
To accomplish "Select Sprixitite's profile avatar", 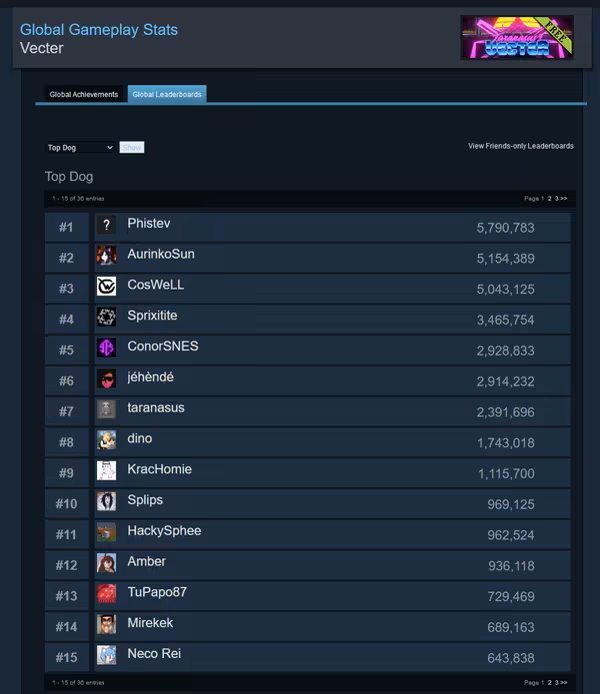I will pos(106,317).
